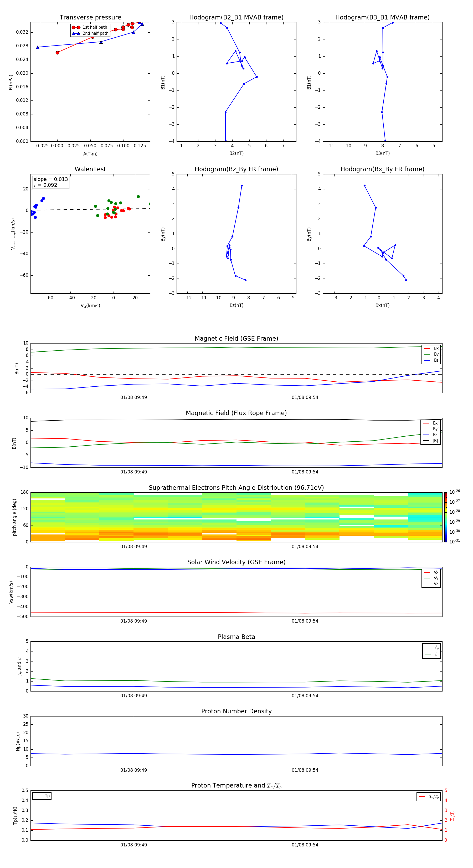The height and width of the screenshot is (868, 473).
Task: Click the 'Hodogram(Bx_By FR frame)' title
Action: tap(382, 169)
